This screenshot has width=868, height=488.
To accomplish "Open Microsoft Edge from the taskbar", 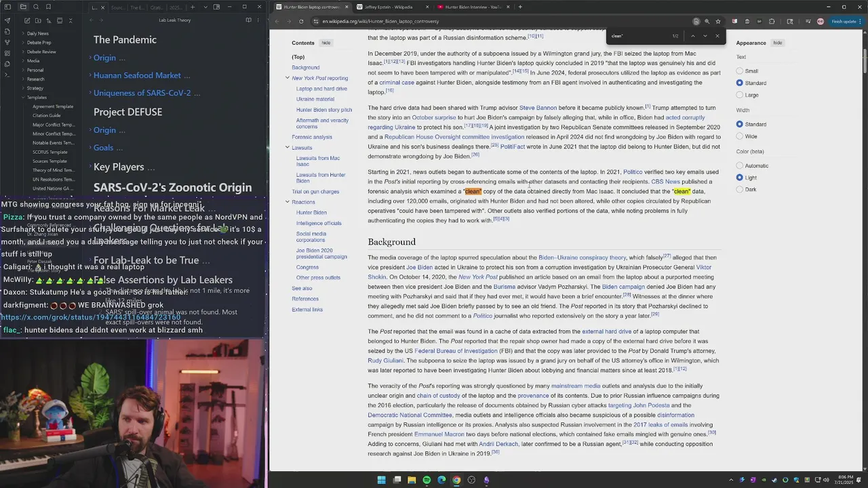I will 441,480.
